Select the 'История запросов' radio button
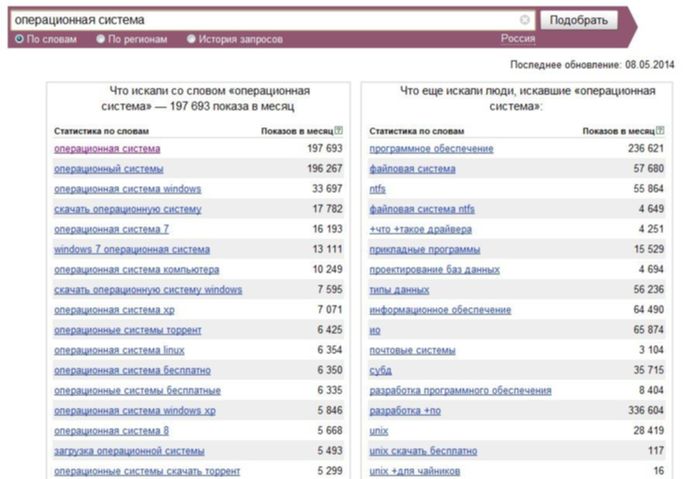 (191, 39)
